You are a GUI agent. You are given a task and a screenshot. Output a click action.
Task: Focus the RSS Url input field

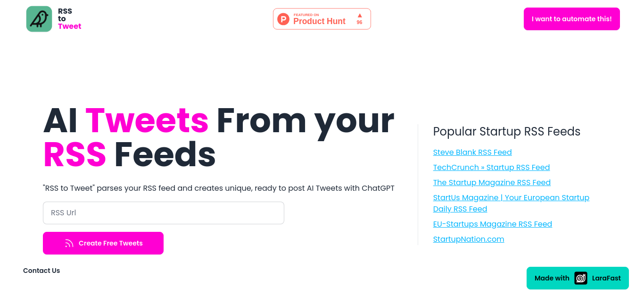tap(164, 213)
